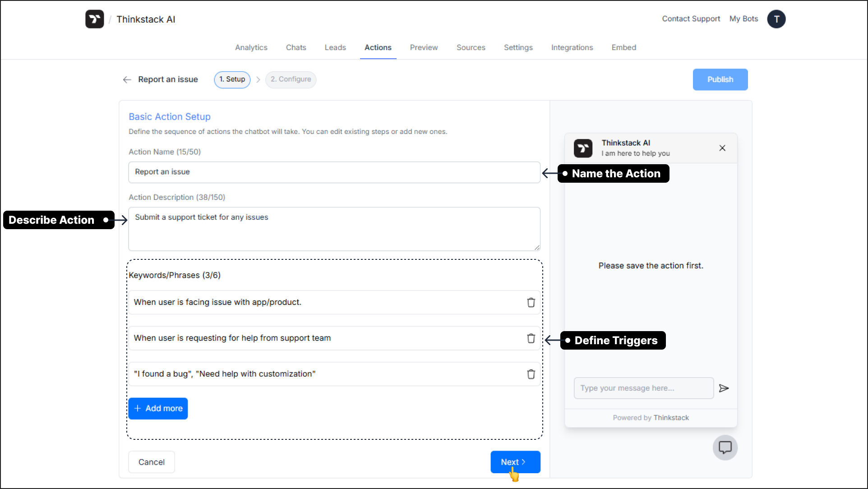Open My Bots link
The image size is (868, 489).
(744, 18)
